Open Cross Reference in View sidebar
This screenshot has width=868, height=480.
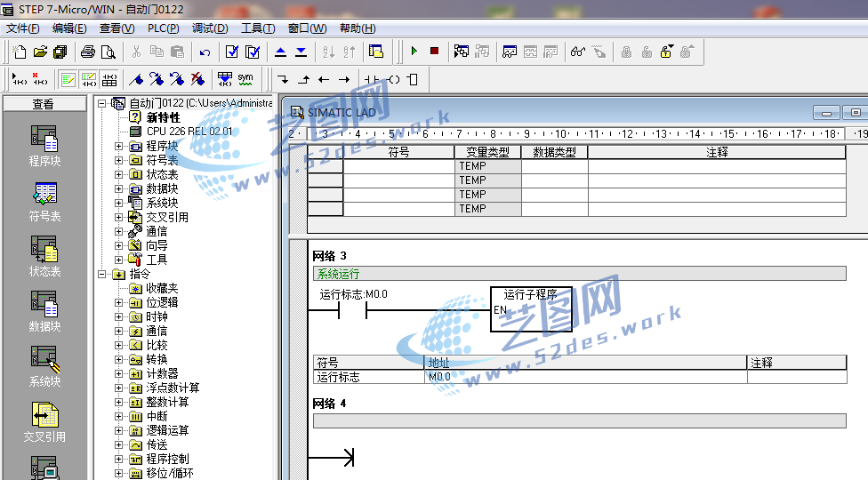[44, 421]
